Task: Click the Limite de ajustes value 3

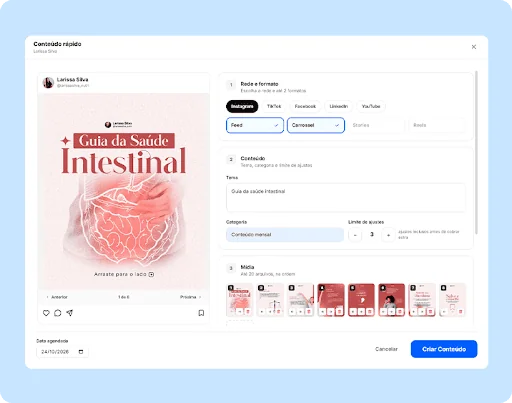Action: click(372, 235)
